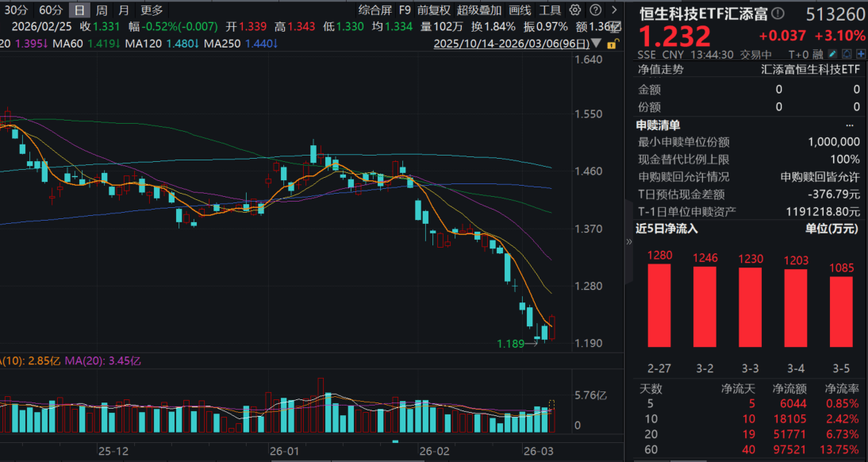
Task: Click the help question mark icon
Action: click(x=594, y=10)
